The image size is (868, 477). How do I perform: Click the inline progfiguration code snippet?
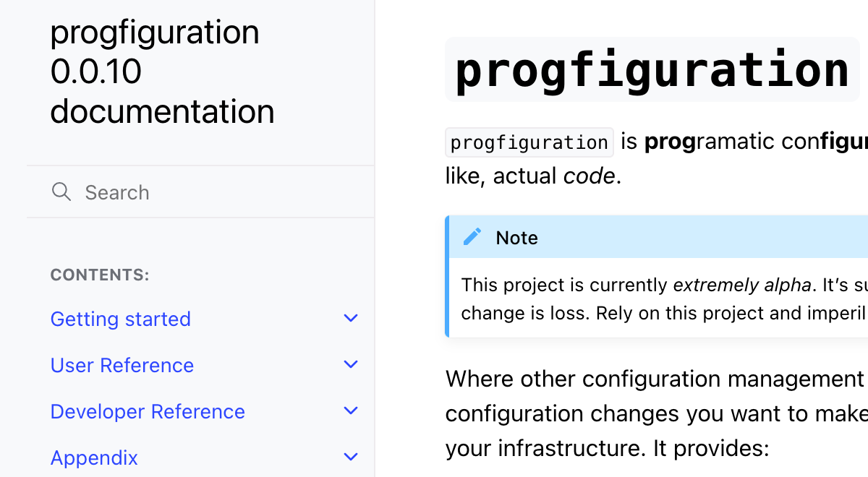pyautogui.click(x=529, y=142)
